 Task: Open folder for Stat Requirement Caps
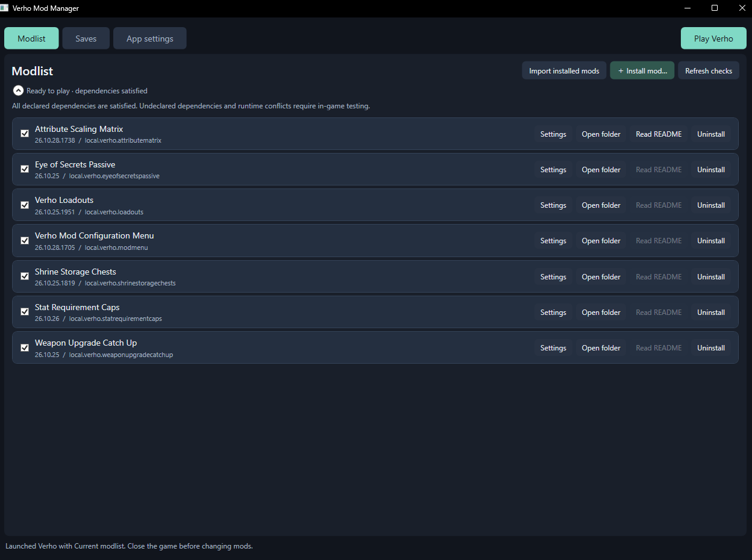point(601,313)
